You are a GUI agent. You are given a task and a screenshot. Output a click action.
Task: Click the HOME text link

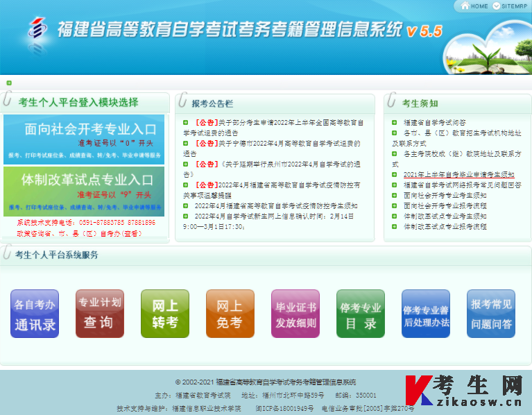coord(479,6)
